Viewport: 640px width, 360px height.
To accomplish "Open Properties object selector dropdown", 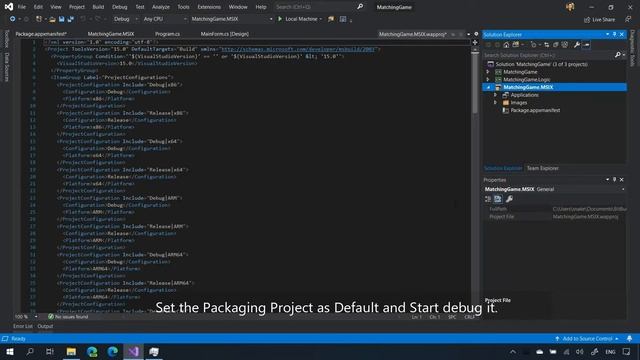I will pyautogui.click(x=623, y=189).
